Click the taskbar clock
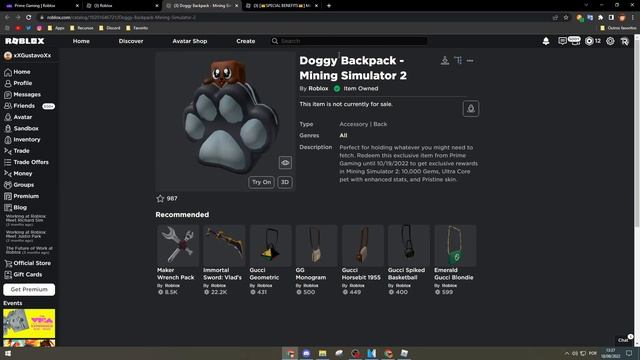Viewport: 640px width, 360px height. pyautogui.click(x=611, y=353)
